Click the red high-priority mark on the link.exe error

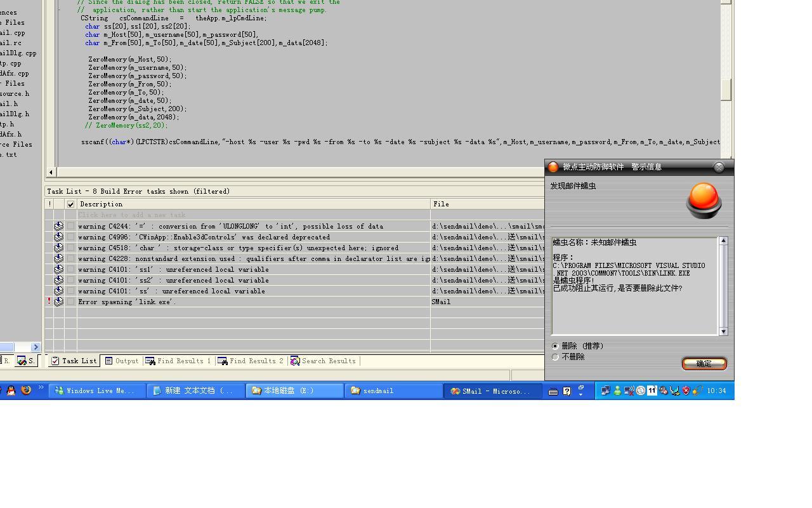pyautogui.click(x=49, y=302)
